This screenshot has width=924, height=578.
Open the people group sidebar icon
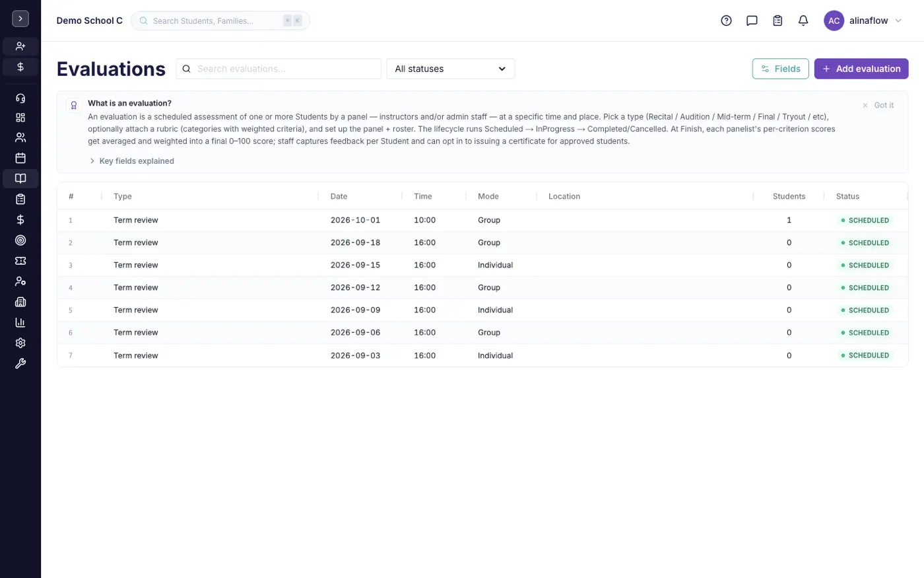click(20, 137)
